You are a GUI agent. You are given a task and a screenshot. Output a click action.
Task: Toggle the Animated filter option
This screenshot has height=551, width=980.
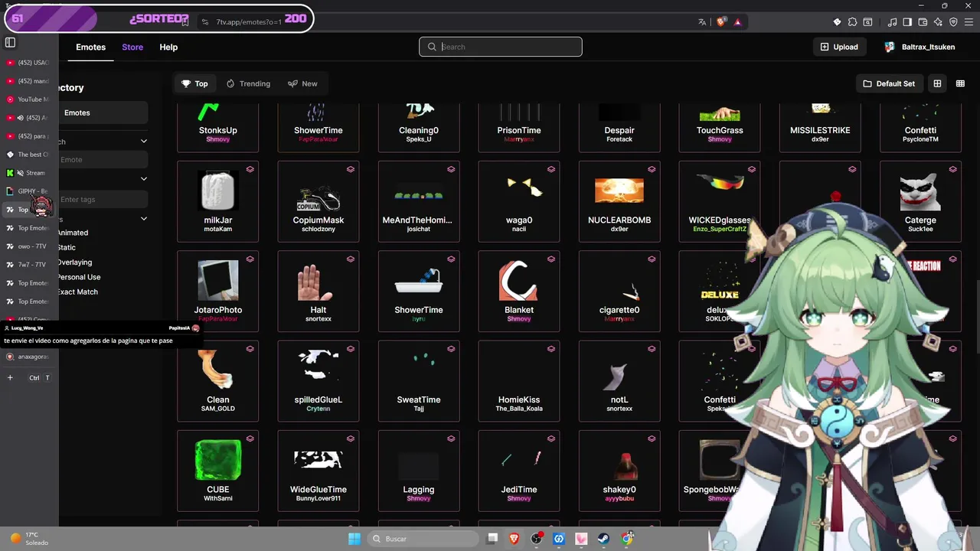73,233
